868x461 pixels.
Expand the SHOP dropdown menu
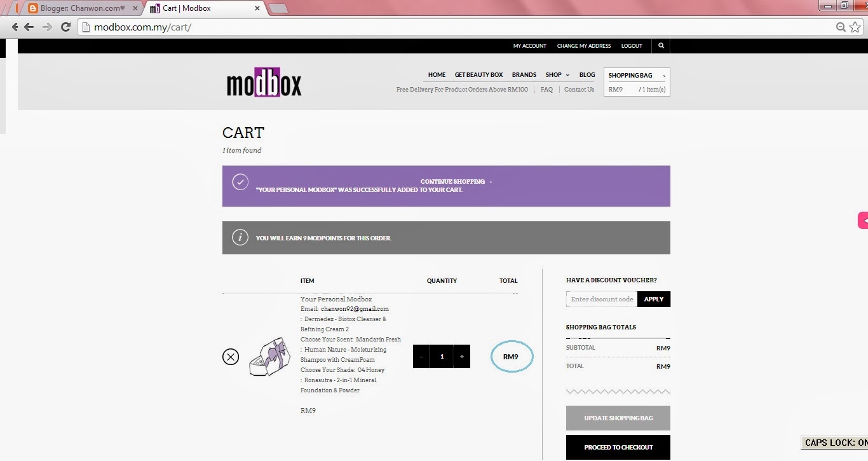(x=557, y=74)
